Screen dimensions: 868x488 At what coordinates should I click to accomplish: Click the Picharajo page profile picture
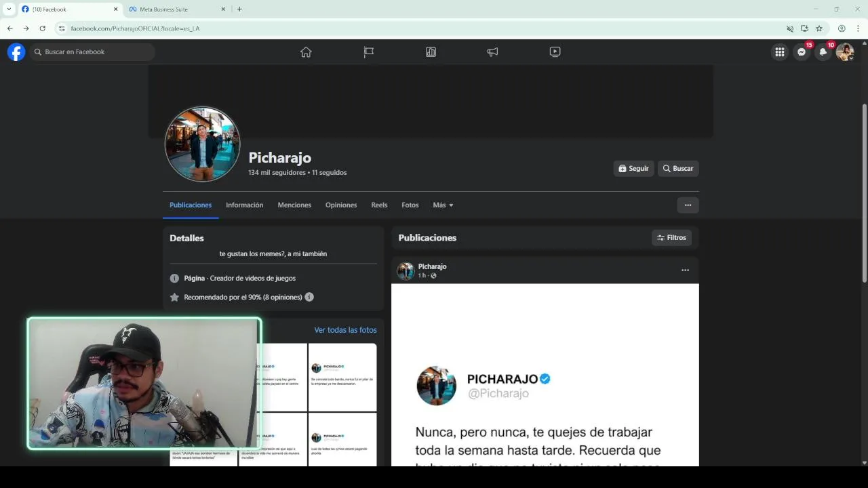[202, 144]
